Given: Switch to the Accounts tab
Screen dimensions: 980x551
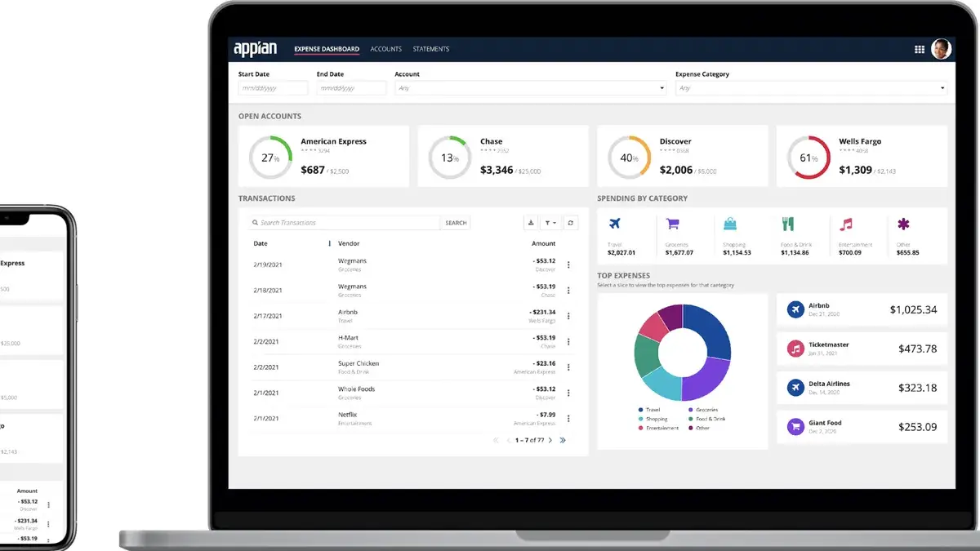Looking at the screenshot, I should coord(385,49).
